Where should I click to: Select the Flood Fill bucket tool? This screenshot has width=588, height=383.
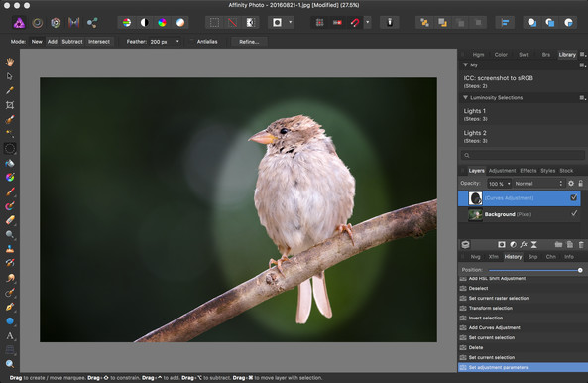point(10,163)
